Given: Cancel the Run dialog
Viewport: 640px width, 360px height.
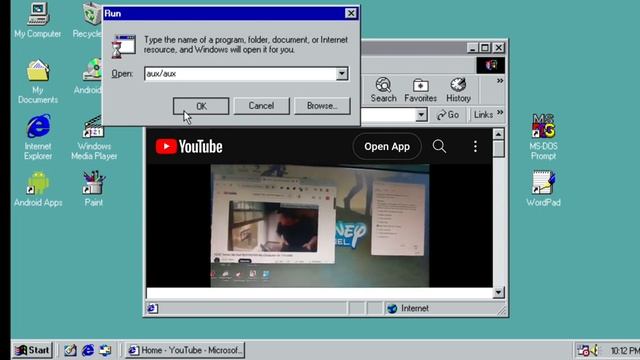Looking at the screenshot, I should [261, 106].
